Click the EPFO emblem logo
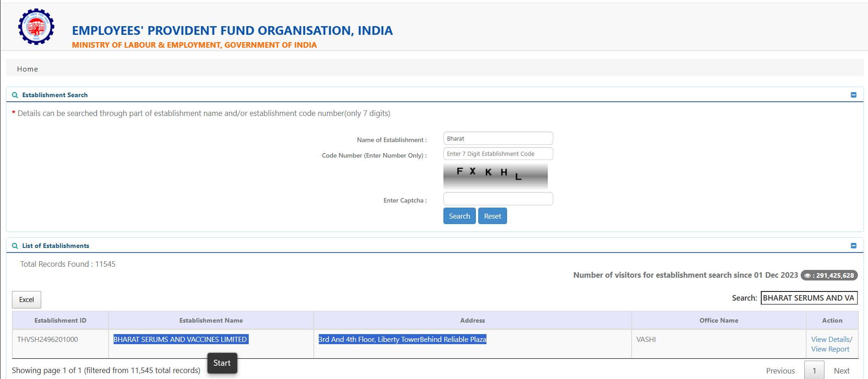Image resolution: width=868 pixels, height=379 pixels. pos(36,27)
